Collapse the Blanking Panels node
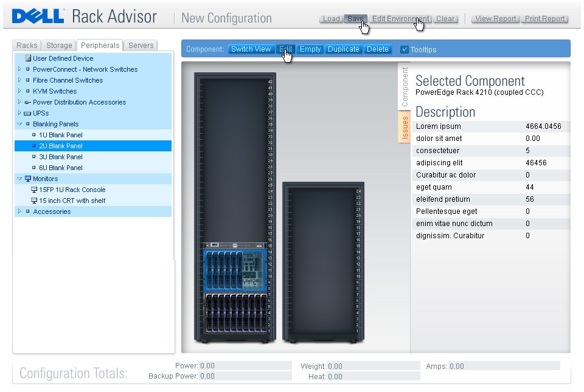The height and width of the screenshot is (392, 584). (19, 124)
